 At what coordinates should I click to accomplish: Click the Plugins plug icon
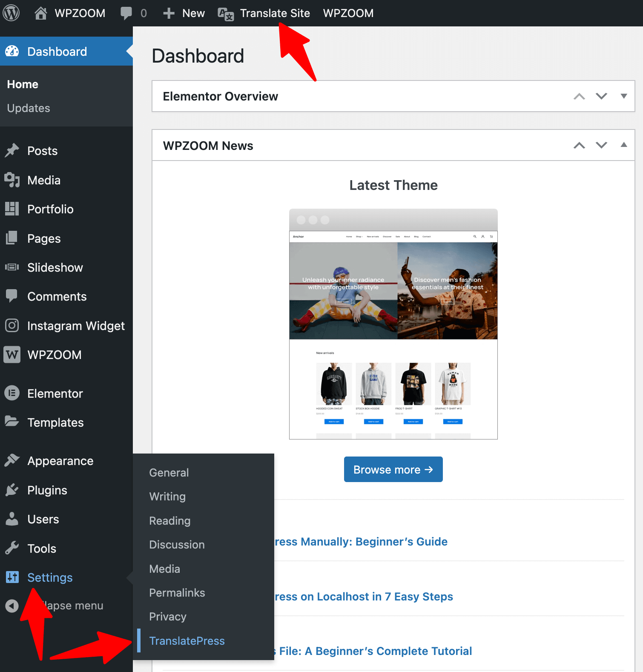pos(12,490)
